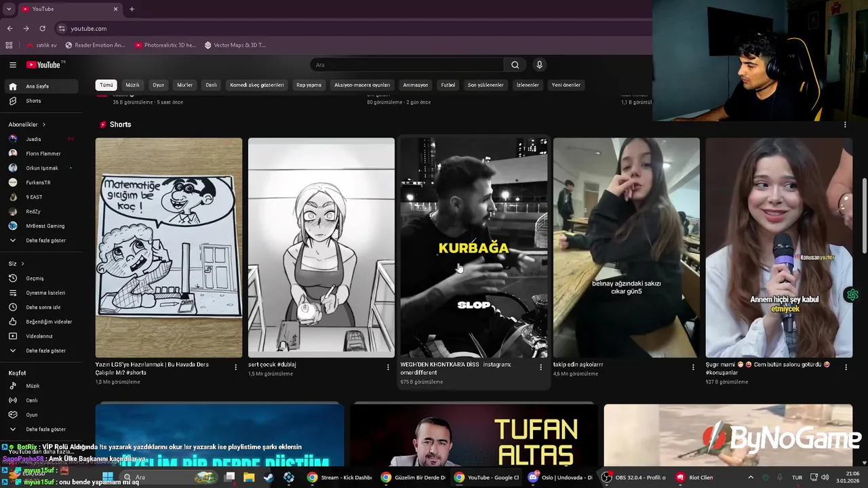
Task: Select the Mix'ler filter chip
Action: [x=185, y=85]
